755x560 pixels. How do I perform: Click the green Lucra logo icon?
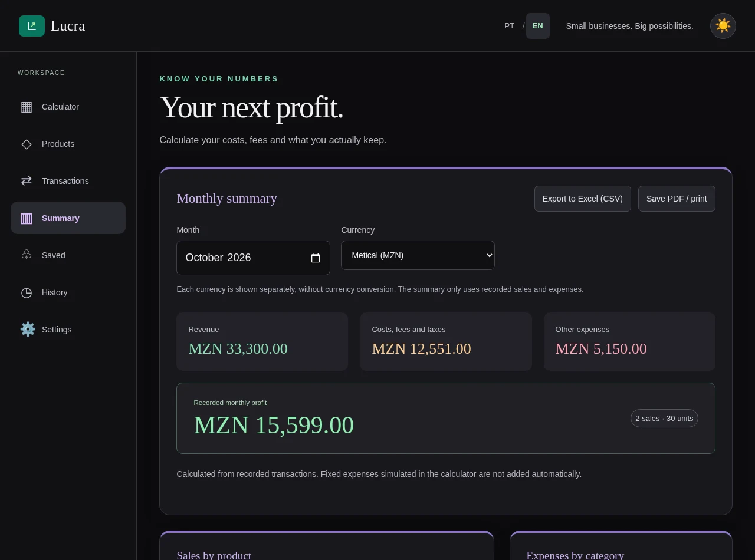pyautogui.click(x=32, y=26)
